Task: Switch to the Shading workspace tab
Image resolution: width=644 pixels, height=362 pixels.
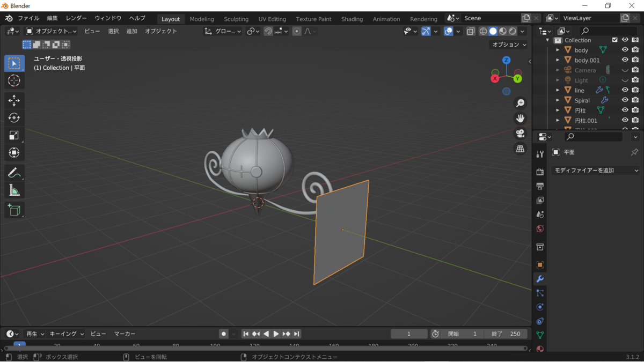Action: 352,19
